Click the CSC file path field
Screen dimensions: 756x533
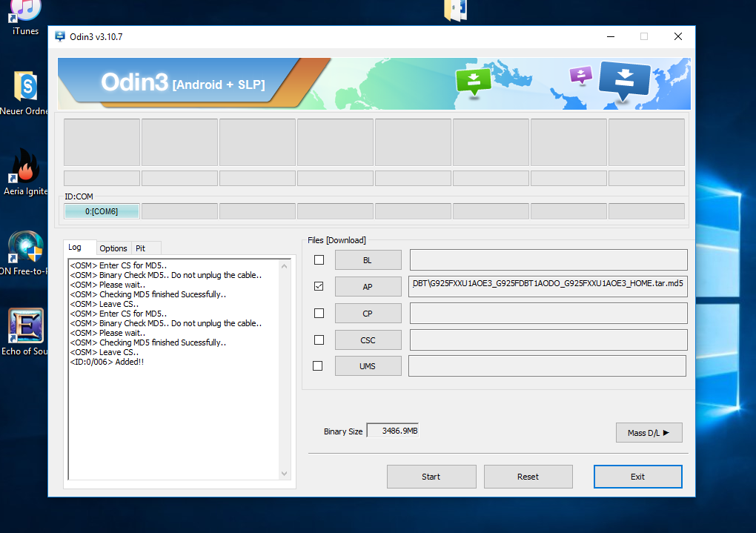[548, 340]
